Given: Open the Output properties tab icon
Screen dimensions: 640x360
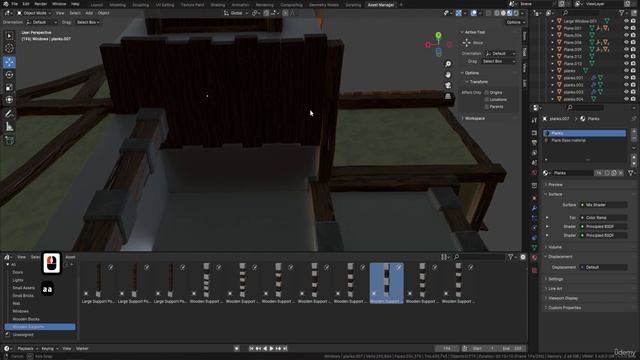Looking at the screenshot, I should [534, 143].
